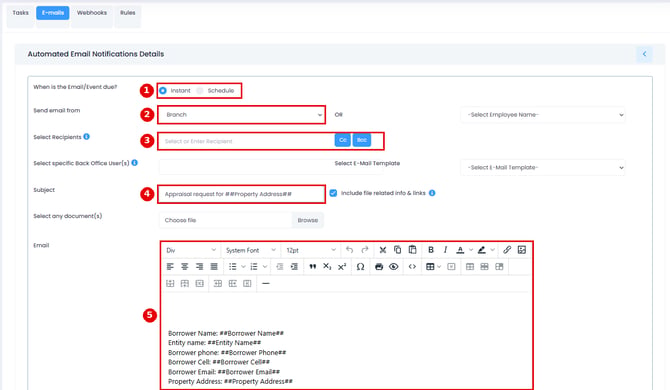The width and height of the screenshot is (670, 390).
Task: Open the Div block format dropdown
Action: coord(191,250)
